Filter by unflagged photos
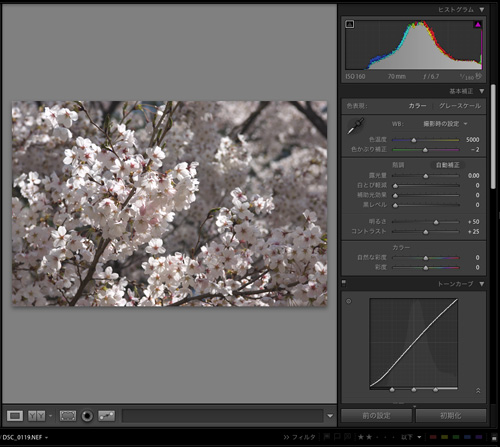 coord(337,437)
